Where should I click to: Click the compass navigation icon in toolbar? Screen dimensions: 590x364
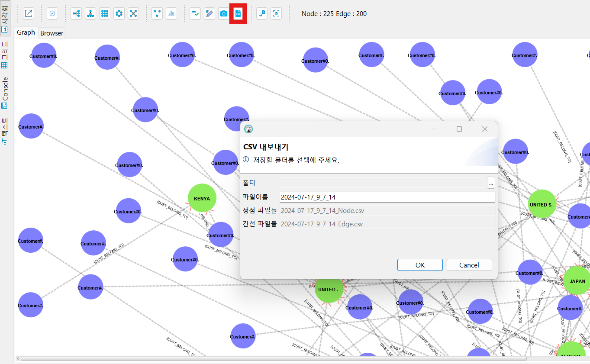pos(52,13)
